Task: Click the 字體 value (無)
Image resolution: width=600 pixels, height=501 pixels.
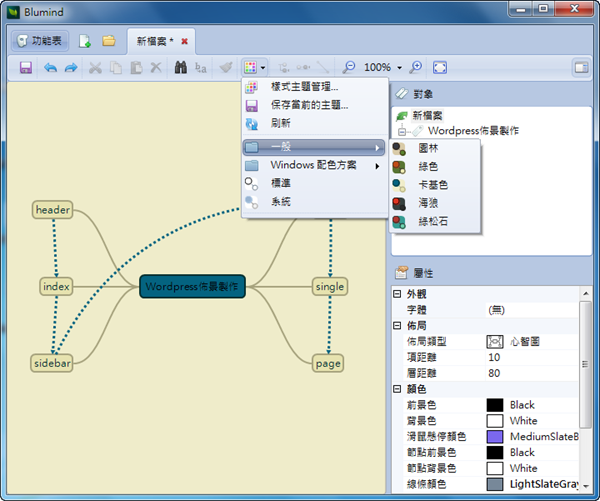Action: (x=532, y=310)
